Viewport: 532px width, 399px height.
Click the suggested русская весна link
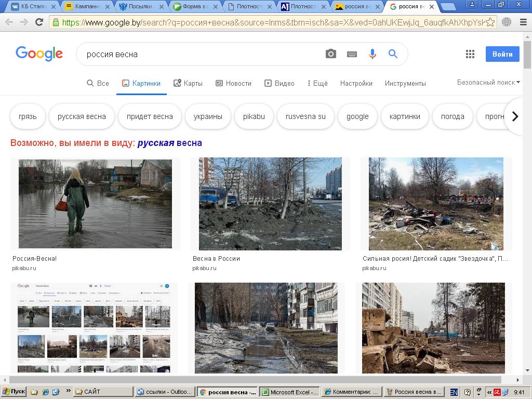click(x=169, y=143)
